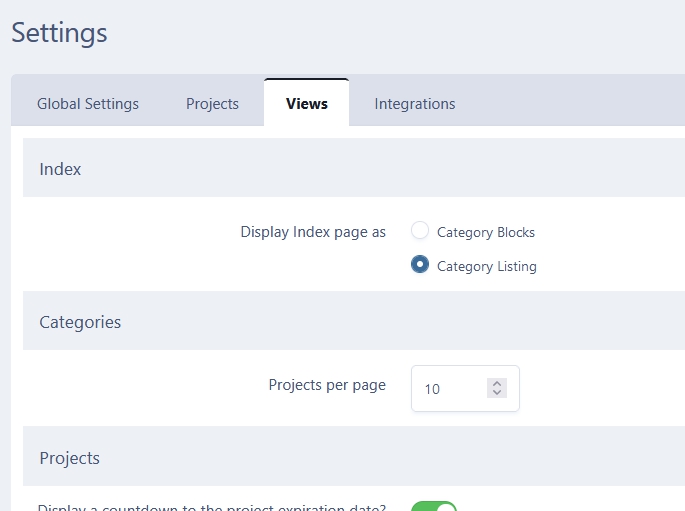Image resolution: width=685 pixels, height=511 pixels.
Task: Choose the Category Listing radio option
Action: click(420, 264)
